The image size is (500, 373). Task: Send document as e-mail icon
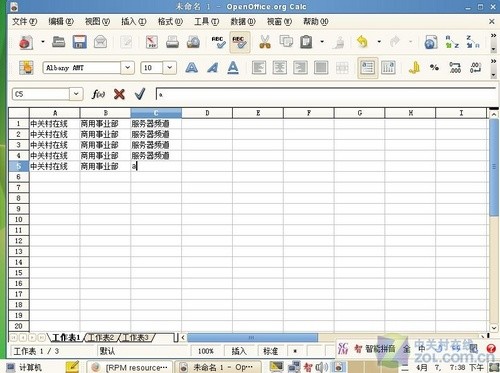(x=100, y=42)
